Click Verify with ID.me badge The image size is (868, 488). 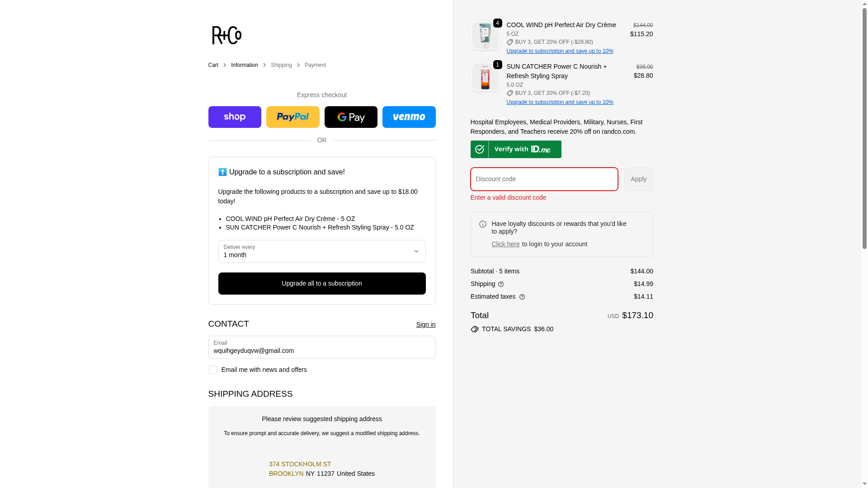516,149
